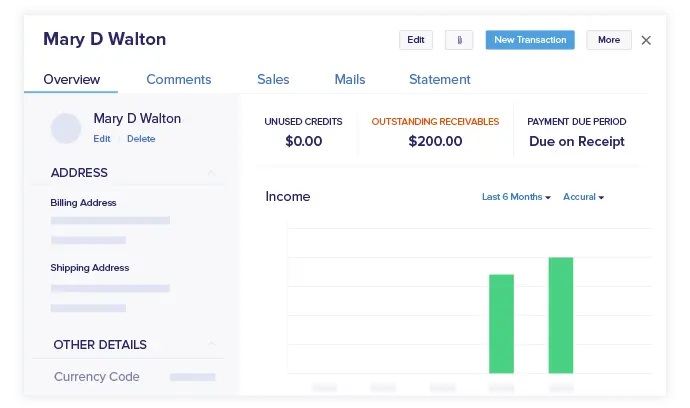The width and height of the screenshot is (690, 408).
Task: Switch to the Comments tab
Action: coord(179,79)
